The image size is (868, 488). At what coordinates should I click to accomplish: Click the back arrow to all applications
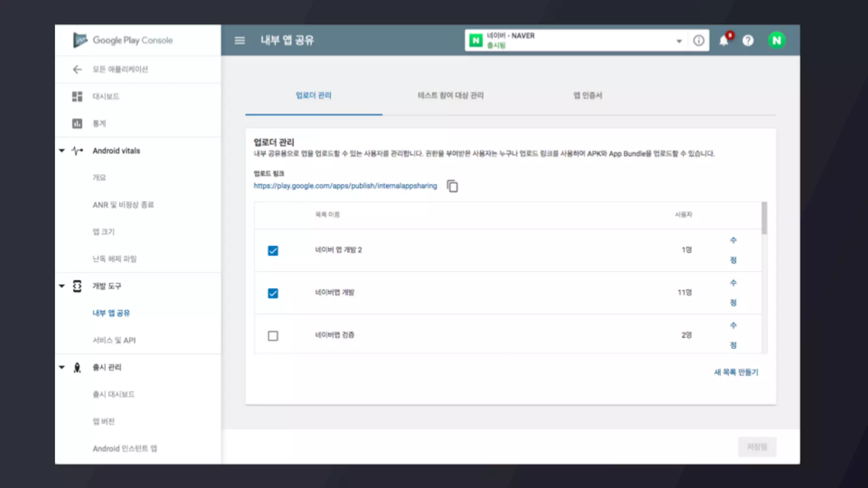(x=77, y=69)
